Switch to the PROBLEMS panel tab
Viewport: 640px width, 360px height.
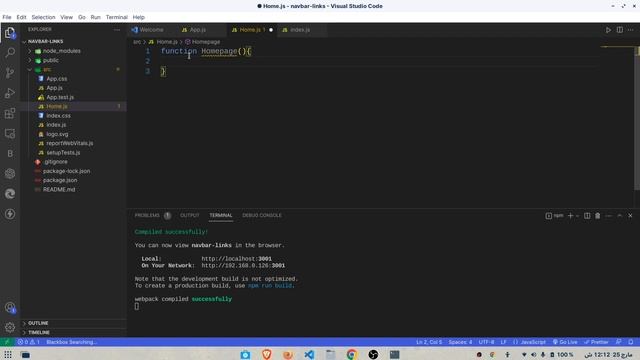coord(147,216)
